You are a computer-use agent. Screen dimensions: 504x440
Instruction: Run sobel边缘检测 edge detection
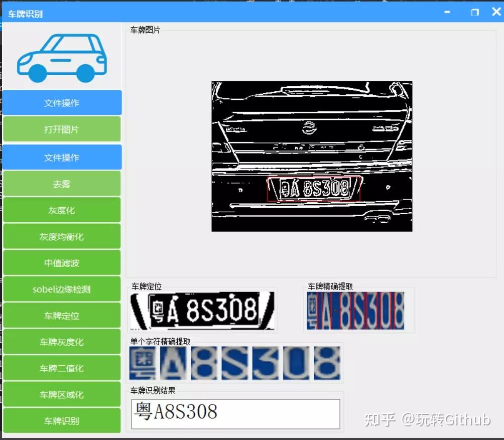coord(62,289)
